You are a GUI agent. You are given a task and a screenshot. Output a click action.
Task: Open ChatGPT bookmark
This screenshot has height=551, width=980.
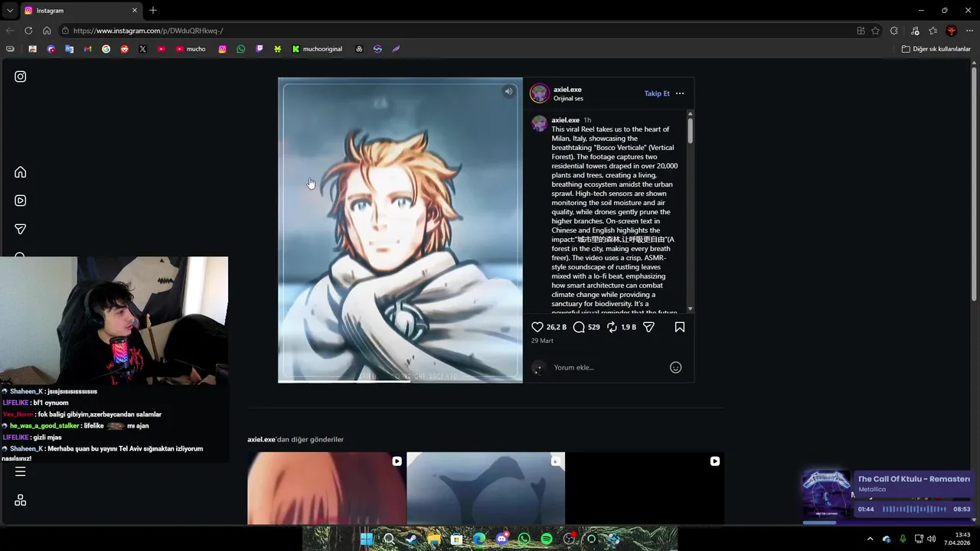359,49
